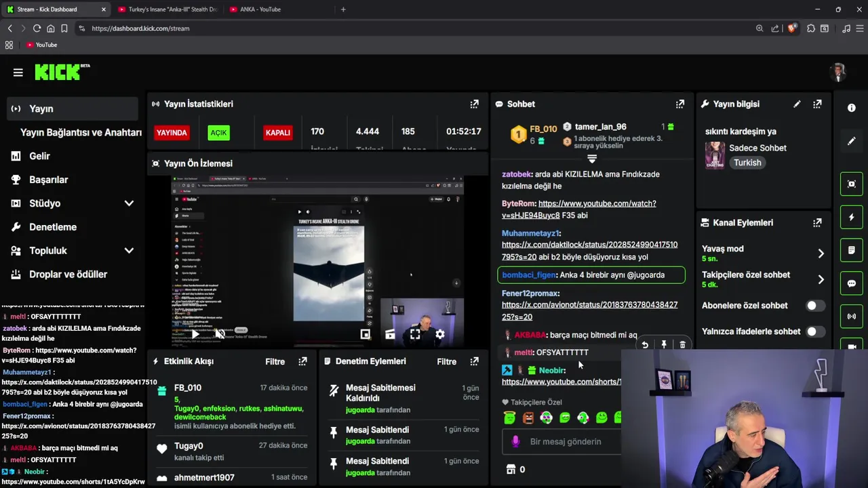Screen dimensions: 868x488
Task: Pop out the Sohbet chat panel
Action: 679,104
